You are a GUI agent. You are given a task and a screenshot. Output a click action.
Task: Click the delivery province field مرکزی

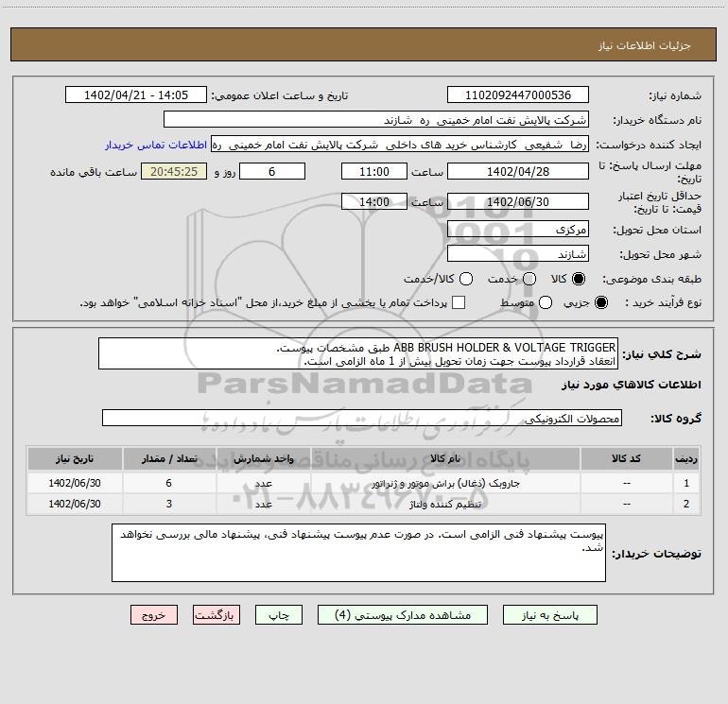click(x=518, y=230)
